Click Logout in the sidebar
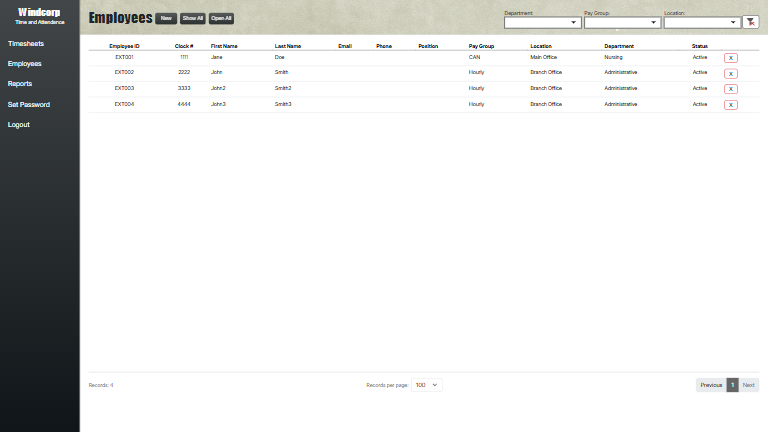Image resolution: width=768 pixels, height=432 pixels. click(19, 125)
